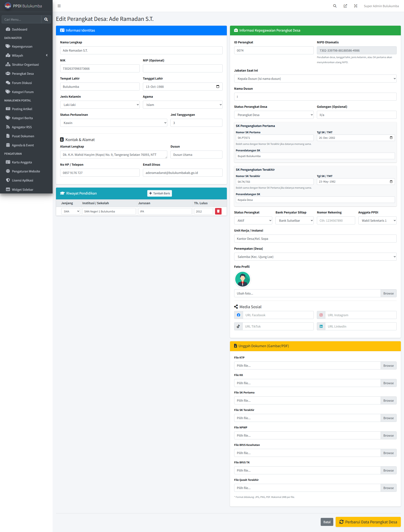Click the Nama Dusun field
Image resolution: width=404 pixels, height=532 pixels.
(x=315, y=97)
